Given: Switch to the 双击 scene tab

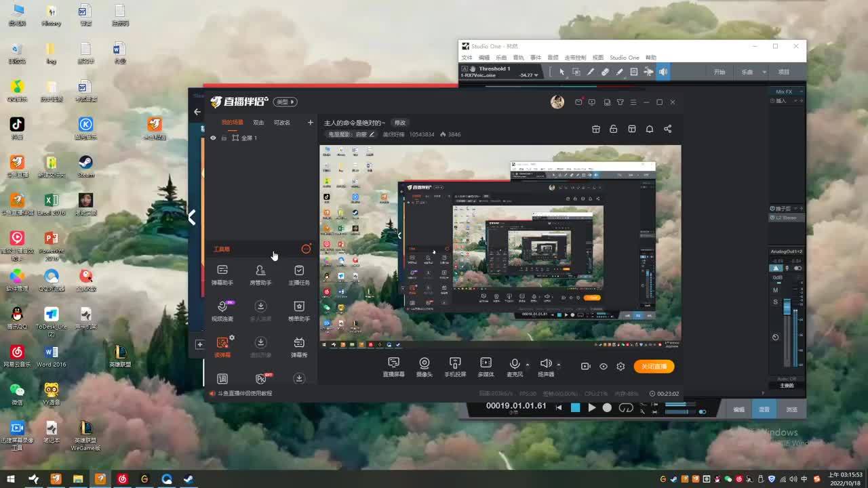Looking at the screenshot, I should tap(258, 123).
